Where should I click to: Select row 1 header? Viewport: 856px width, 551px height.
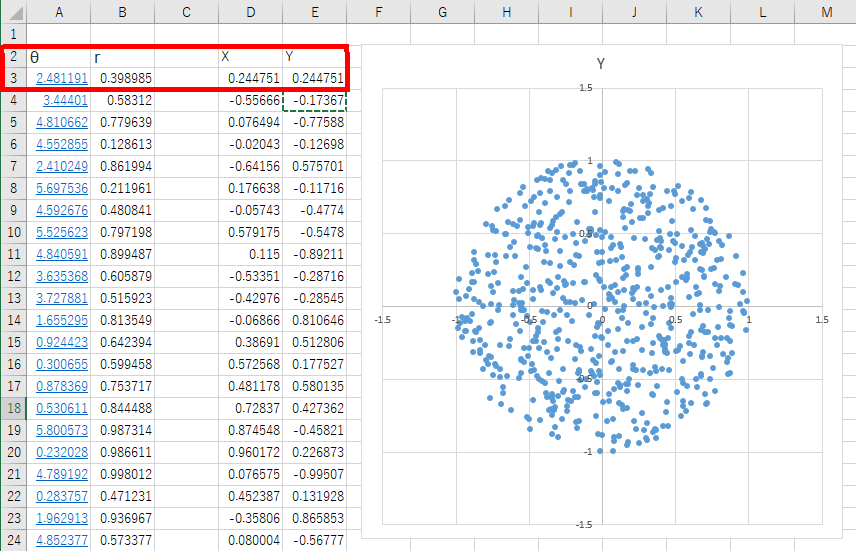coord(13,34)
